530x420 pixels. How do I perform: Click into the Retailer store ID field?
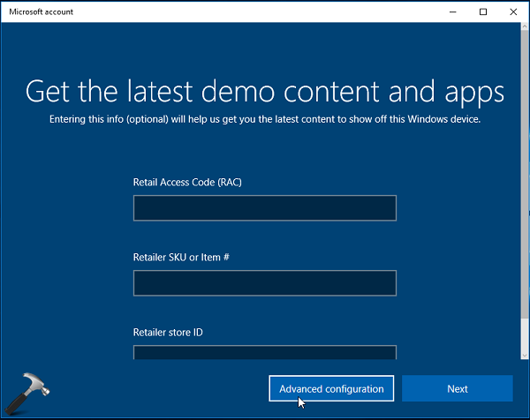(x=265, y=352)
